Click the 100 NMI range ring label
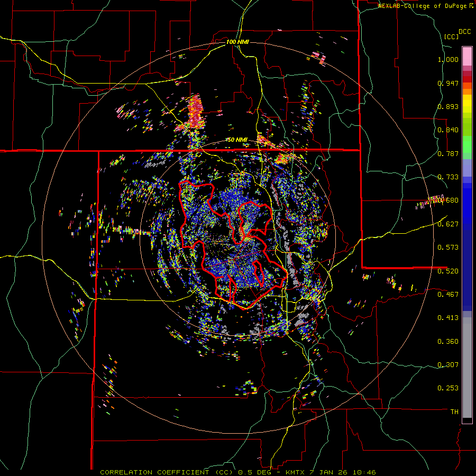 click(x=237, y=42)
